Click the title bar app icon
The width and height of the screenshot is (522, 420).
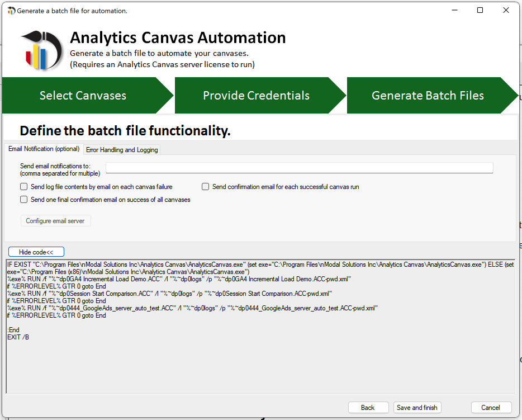click(x=11, y=11)
